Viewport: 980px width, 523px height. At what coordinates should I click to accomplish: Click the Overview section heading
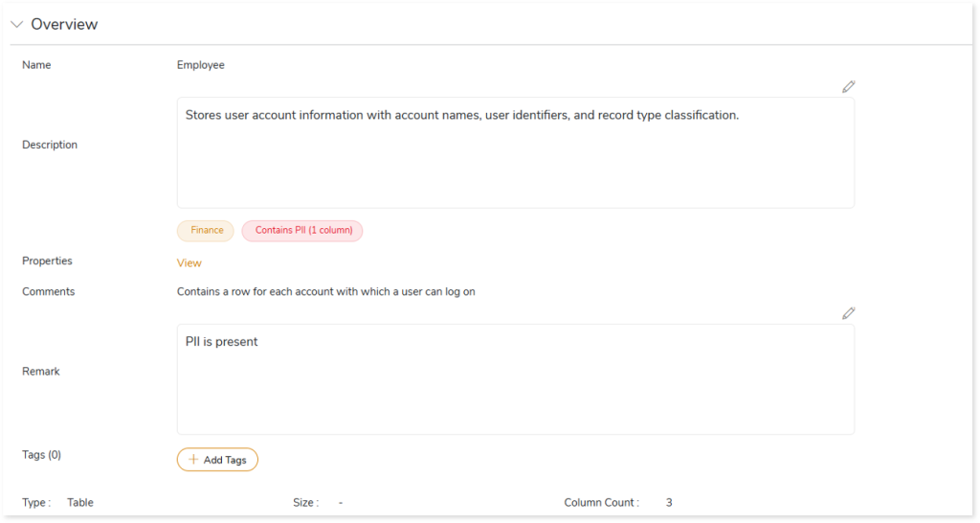(64, 25)
